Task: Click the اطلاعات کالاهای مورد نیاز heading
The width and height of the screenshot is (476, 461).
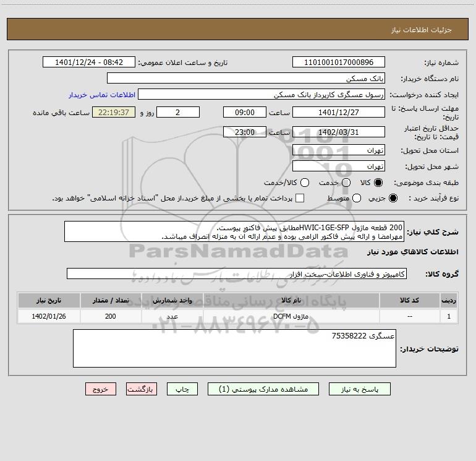Action: pyautogui.click(x=413, y=252)
